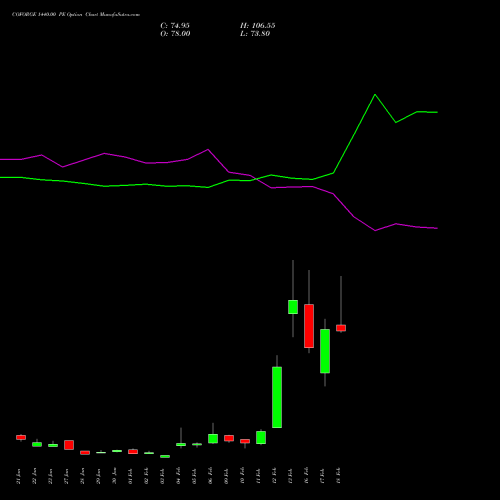500x500 pixels.
Task: Select the green candlestick on 17 Feb
Action: pyautogui.click(x=325, y=351)
